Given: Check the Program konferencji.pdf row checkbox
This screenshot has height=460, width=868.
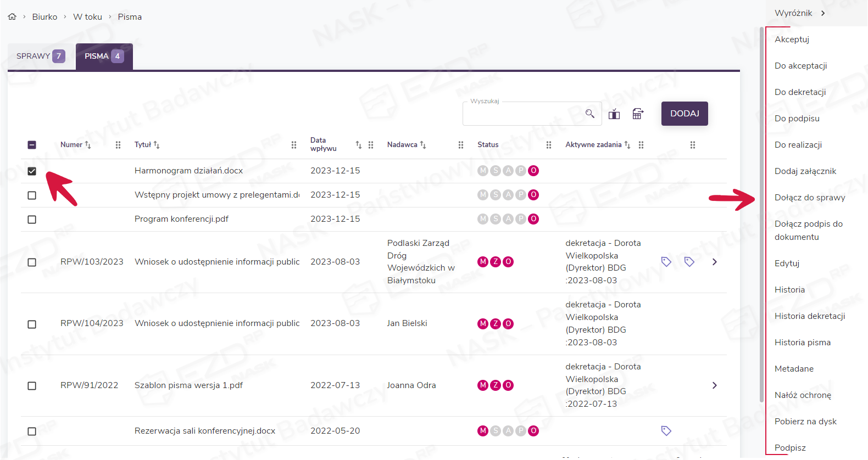Looking at the screenshot, I should [x=32, y=220].
